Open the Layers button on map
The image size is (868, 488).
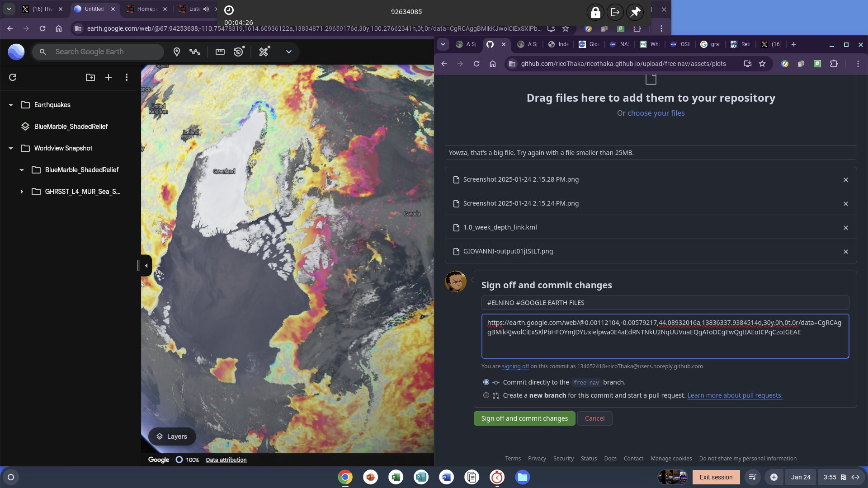click(172, 436)
